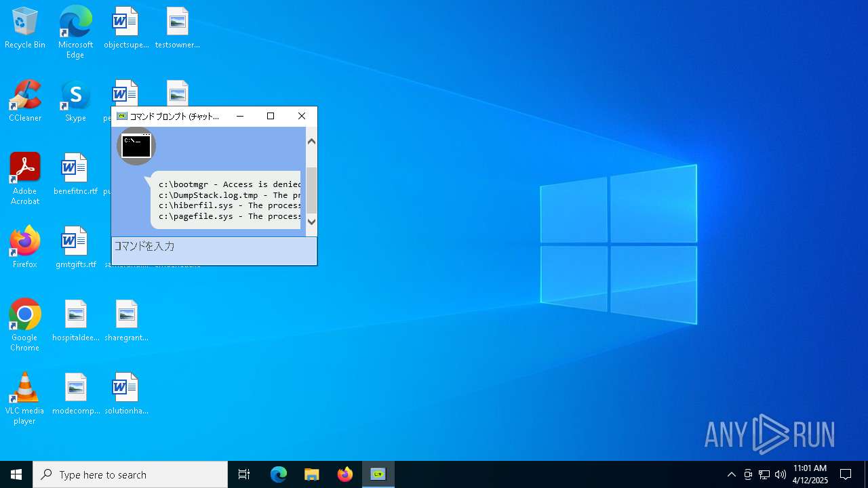Click the chat window's title bar app icon
Viewport: 868px width, 488px height.
click(122, 116)
